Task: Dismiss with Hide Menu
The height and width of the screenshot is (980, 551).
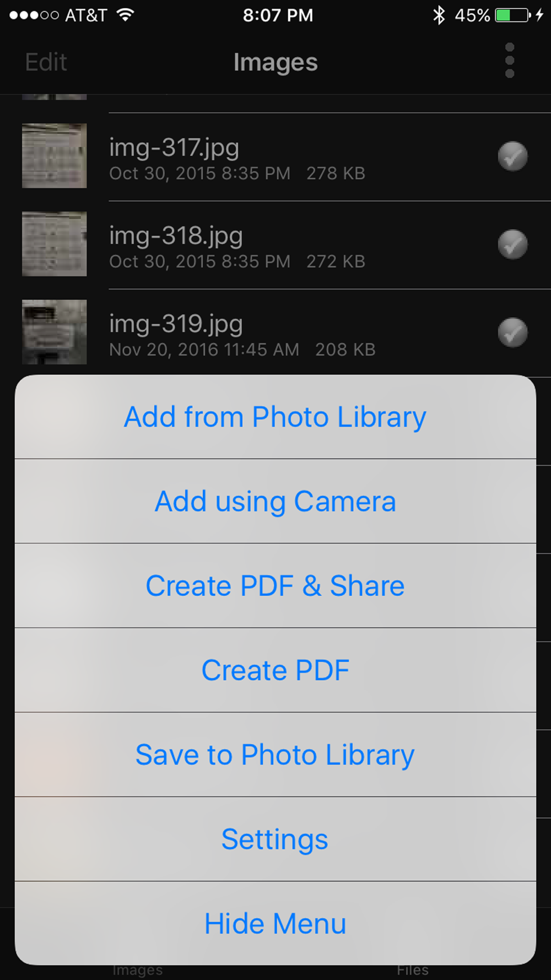Action: (x=275, y=924)
